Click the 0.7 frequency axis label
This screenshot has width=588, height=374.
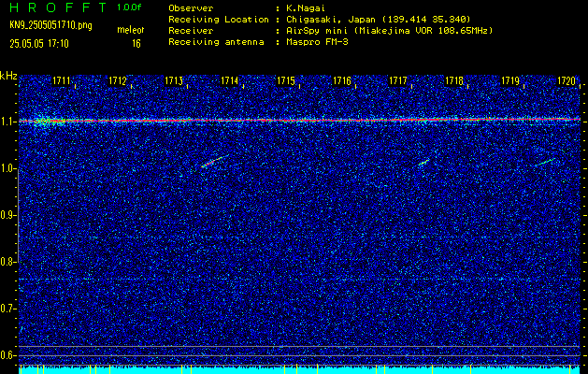pos(8,309)
